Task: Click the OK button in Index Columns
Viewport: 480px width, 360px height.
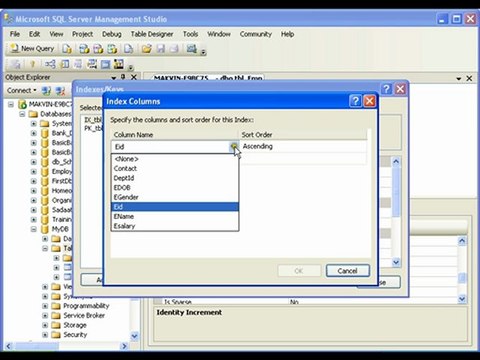Action: [x=299, y=271]
